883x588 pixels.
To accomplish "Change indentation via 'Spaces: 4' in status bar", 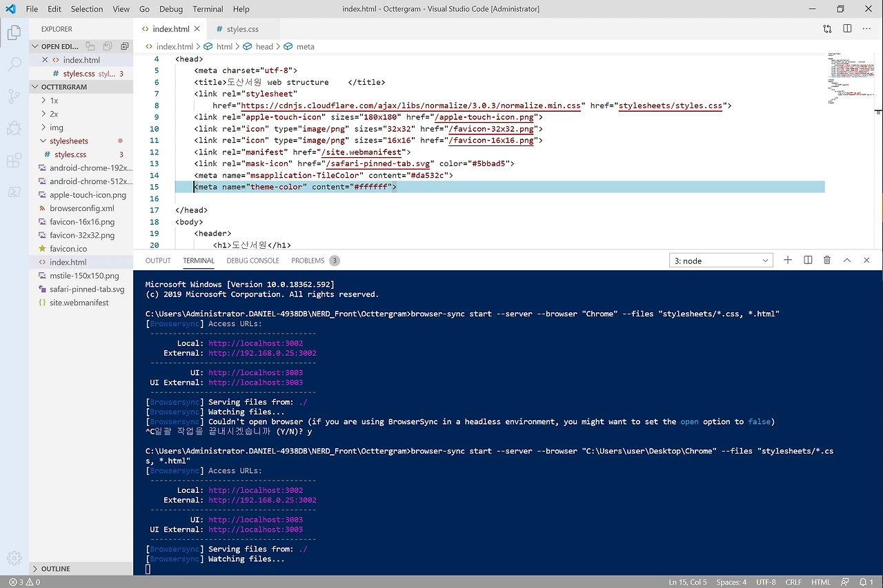I will click(731, 582).
